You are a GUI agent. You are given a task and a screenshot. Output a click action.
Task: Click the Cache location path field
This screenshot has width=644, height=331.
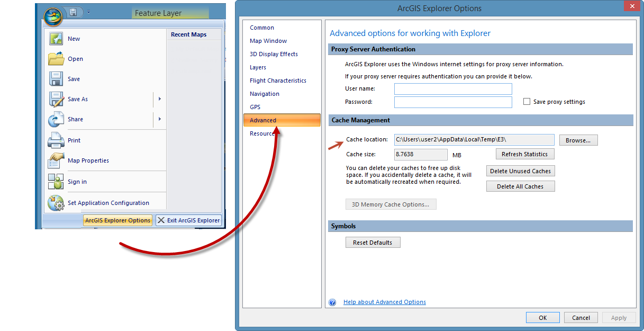[x=474, y=140]
